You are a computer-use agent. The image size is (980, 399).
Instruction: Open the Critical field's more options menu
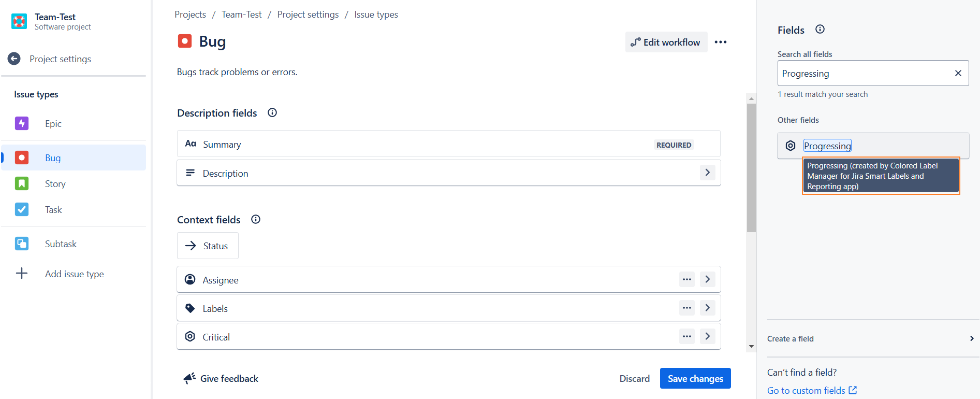click(687, 337)
